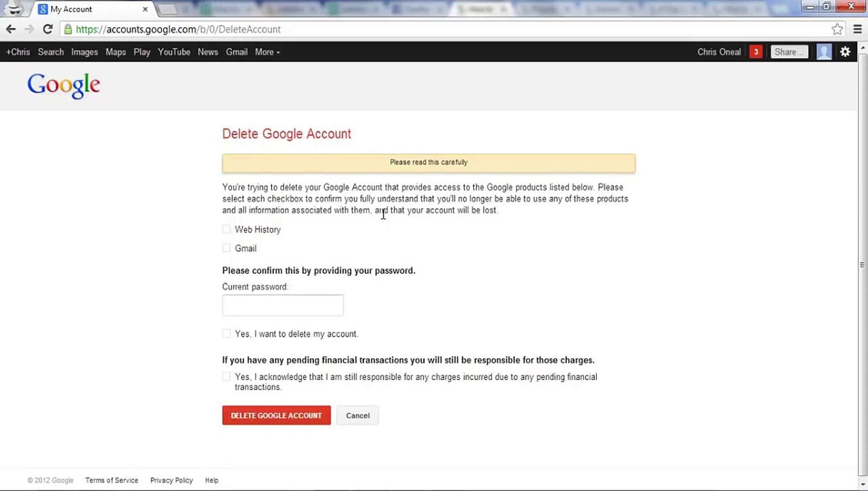The width and height of the screenshot is (868, 491).
Task: Open the Terms of Service link
Action: [x=111, y=480]
